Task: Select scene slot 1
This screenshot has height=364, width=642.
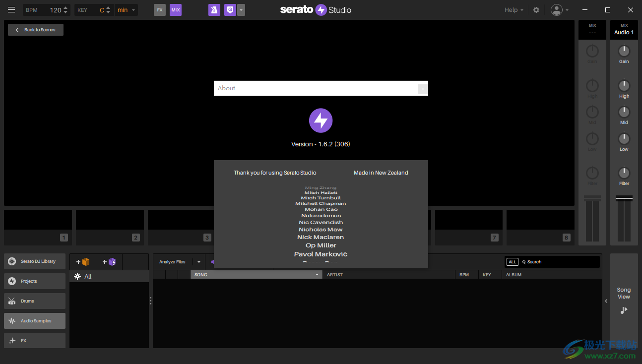Action: [38, 227]
